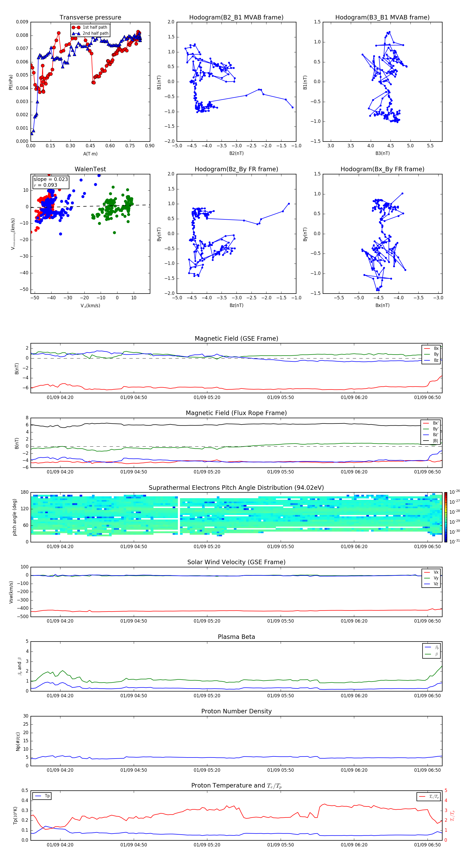
Task: Select the "βp" Plasma Beta legend entry
Action: (431, 647)
